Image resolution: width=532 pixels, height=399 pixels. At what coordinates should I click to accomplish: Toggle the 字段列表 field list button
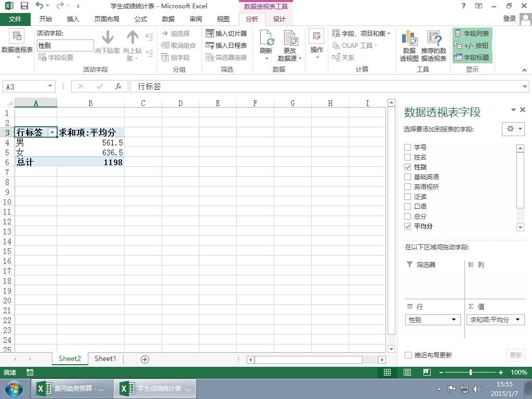point(472,33)
